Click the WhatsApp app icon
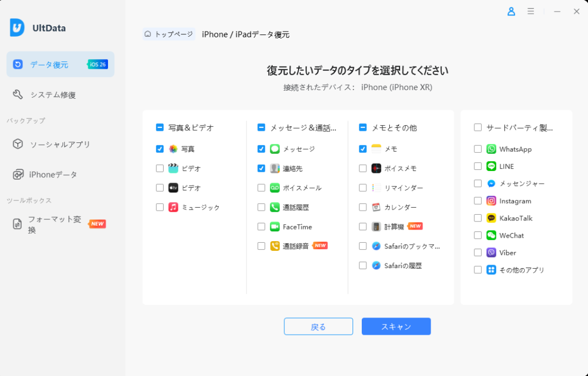 point(491,149)
